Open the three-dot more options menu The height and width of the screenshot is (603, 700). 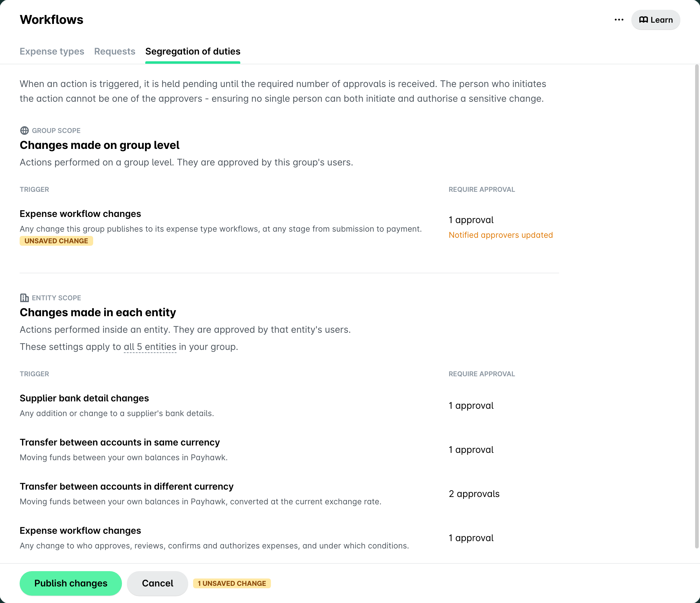point(618,20)
